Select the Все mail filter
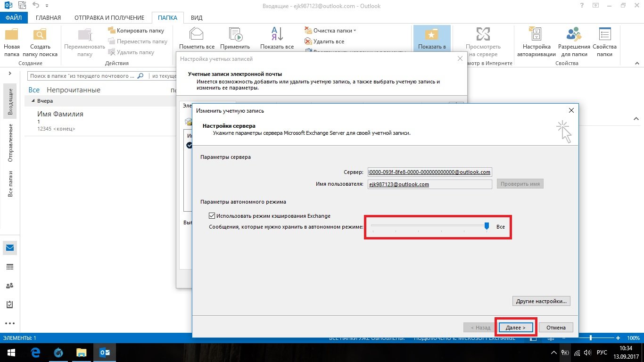The image size is (644, 362). [x=34, y=90]
